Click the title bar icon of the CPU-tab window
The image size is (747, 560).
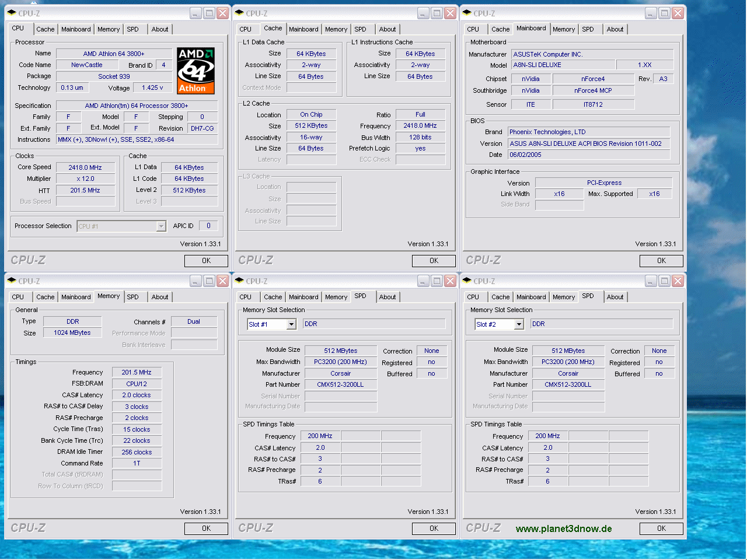pyautogui.click(x=12, y=13)
